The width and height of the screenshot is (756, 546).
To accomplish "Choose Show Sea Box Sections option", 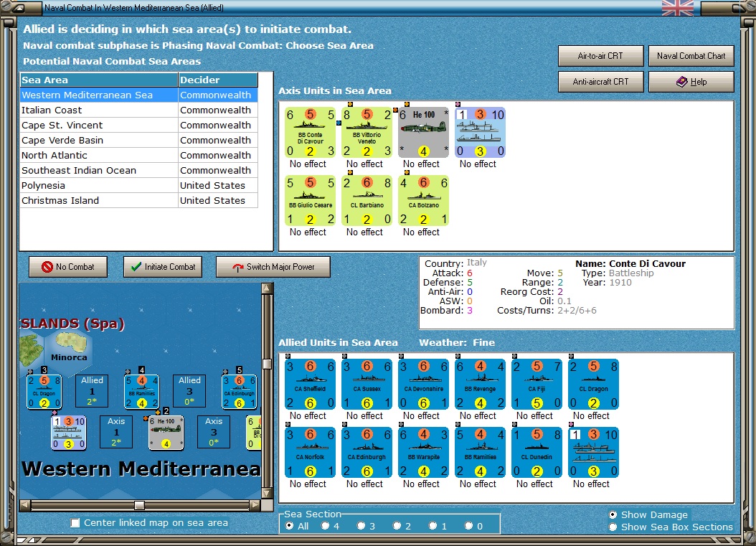I will 613,527.
